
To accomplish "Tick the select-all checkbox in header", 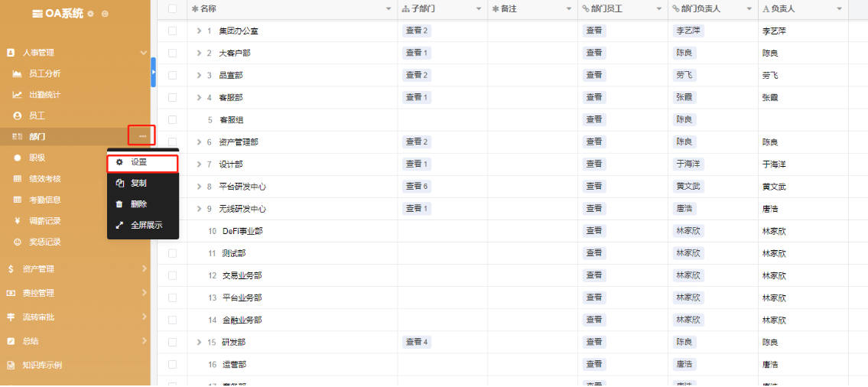I will [x=173, y=8].
